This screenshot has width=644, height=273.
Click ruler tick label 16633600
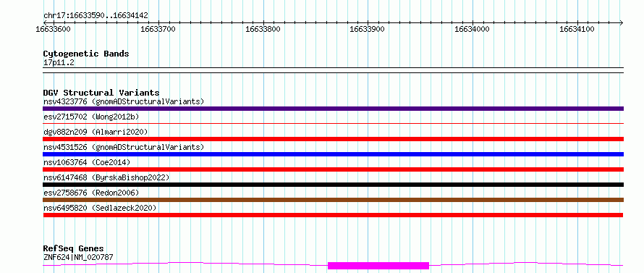[x=53, y=29]
